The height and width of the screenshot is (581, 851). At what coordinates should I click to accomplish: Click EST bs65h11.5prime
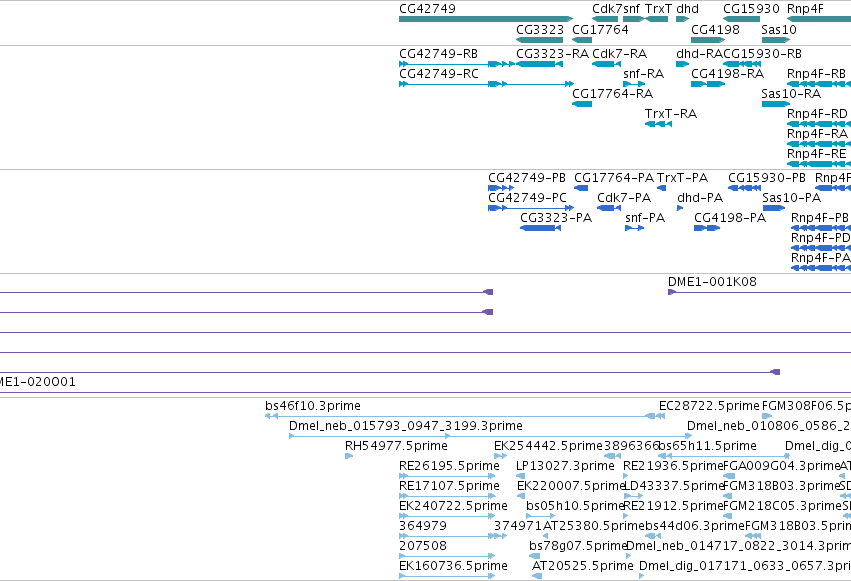pyautogui.click(x=708, y=446)
